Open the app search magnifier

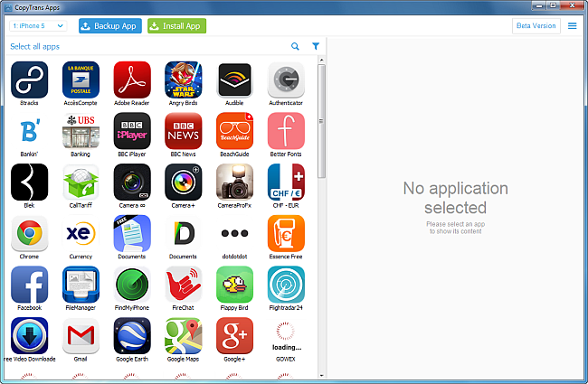pyautogui.click(x=295, y=46)
